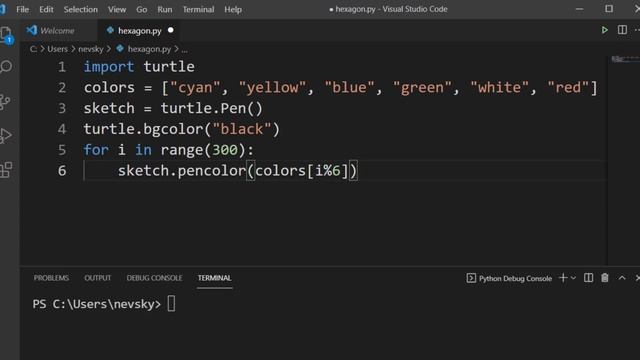Click the "black" string on line 4
The height and width of the screenshot is (360, 640).
[242, 129]
